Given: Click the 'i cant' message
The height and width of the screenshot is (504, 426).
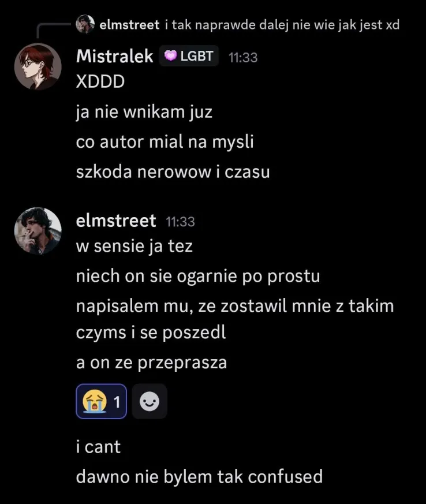Looking at the screenshot, I should [98, 446].
